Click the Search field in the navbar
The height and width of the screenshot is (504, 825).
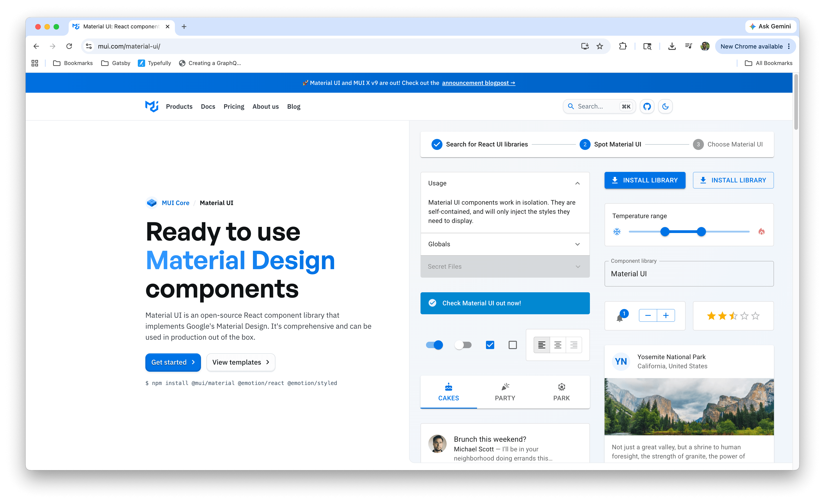[x=599, y=106]
